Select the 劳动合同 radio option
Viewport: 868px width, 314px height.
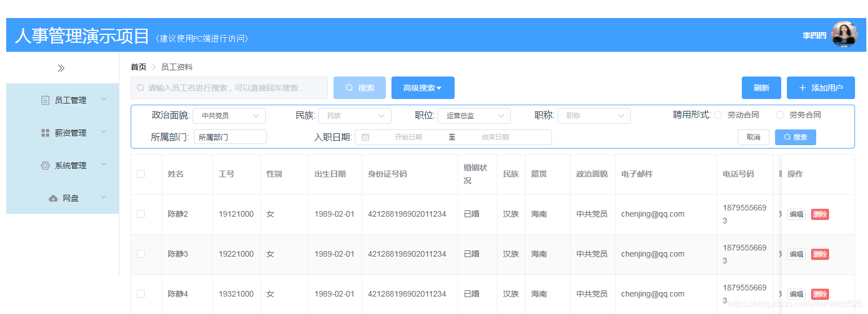point(718,115)
